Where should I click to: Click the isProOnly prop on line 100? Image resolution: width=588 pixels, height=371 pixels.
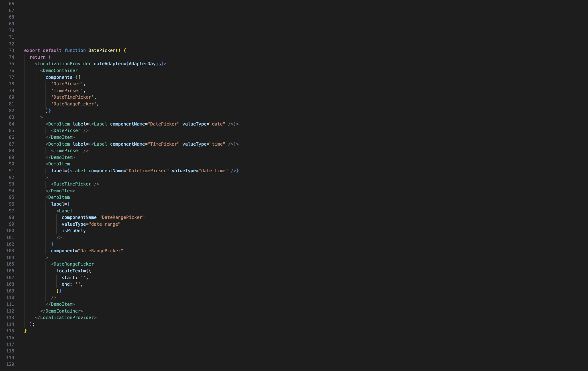pos(74,231)
